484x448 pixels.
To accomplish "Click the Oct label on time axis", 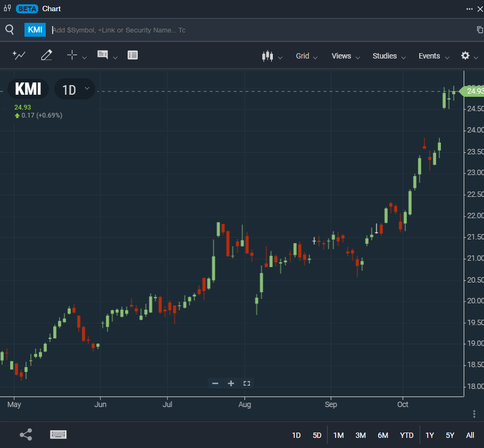I will coord(403,404).
